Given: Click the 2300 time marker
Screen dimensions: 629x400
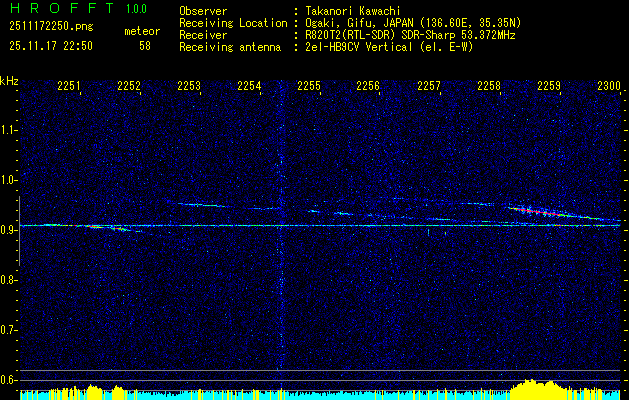Looking at the screenshot, I should [x=609, y=85].
